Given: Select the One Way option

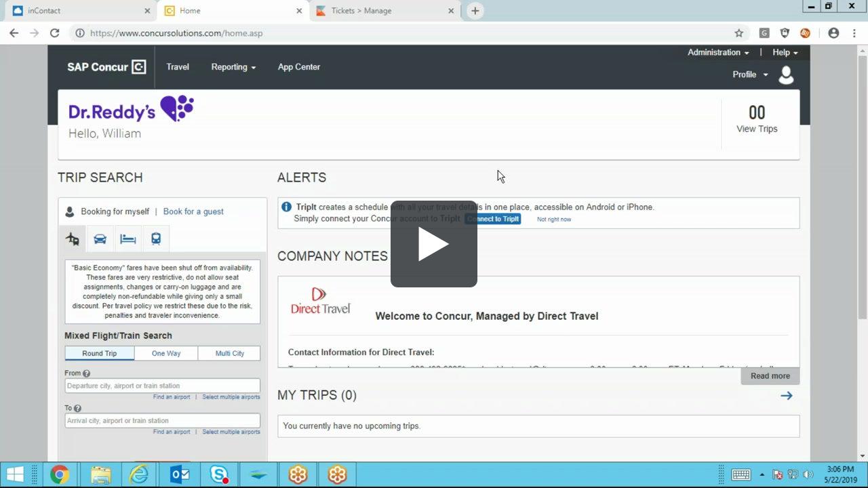Looking at the screenshot, I should pos(164,352).
